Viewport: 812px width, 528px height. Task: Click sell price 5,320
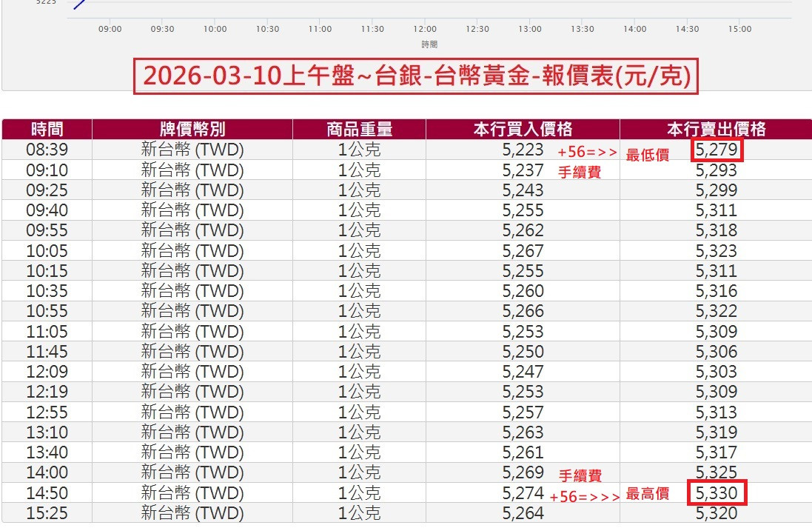[x=717, y=513]
